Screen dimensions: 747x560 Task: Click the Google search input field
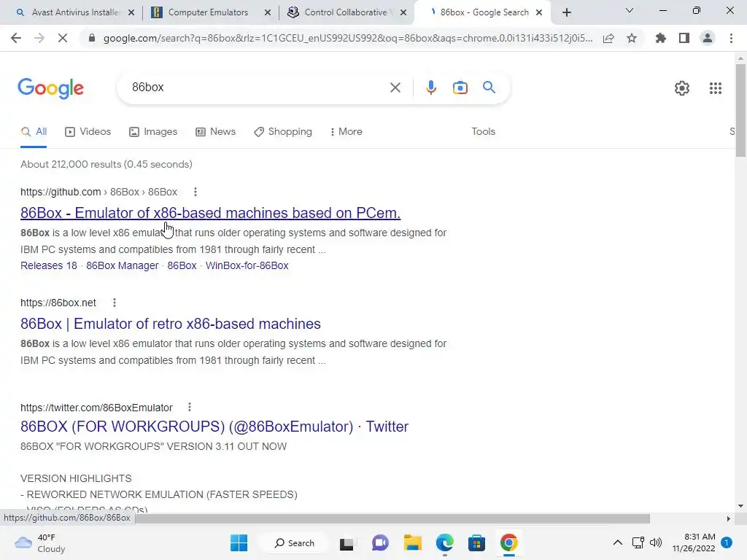coord(258,87)
